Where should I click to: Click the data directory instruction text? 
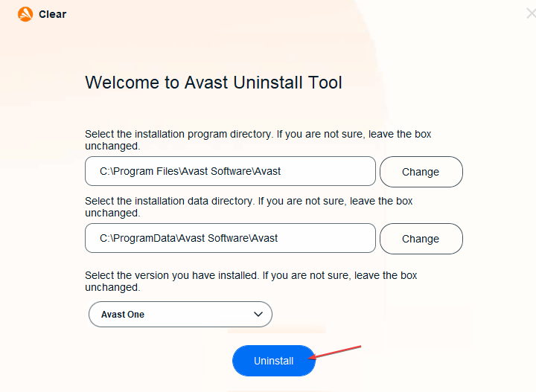click(x=249, y=207)
